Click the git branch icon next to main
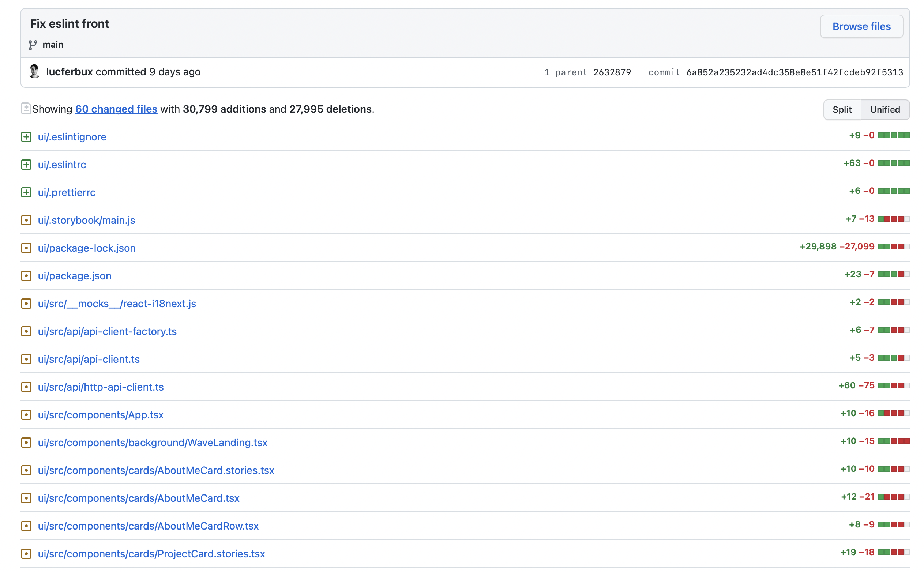 click(33, 45)
